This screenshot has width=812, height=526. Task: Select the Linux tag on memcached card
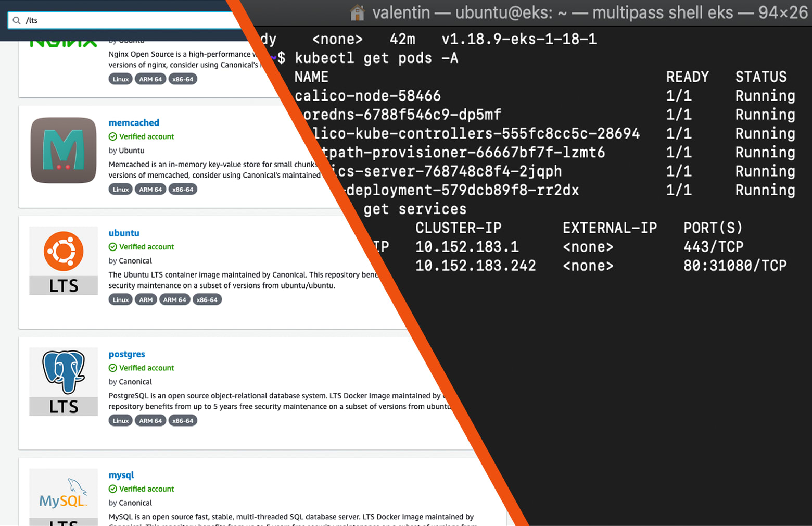[x=121, y=190]
